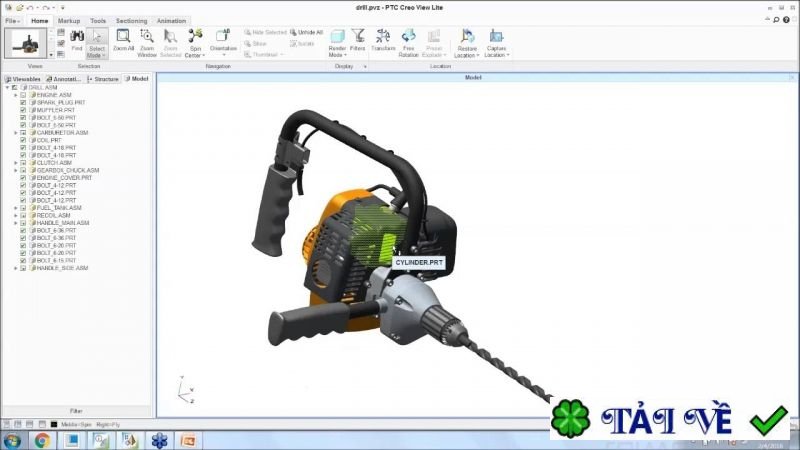Activate the Free Rotation tool
This screenshot has width=800, height=450.
coord(408,43)
